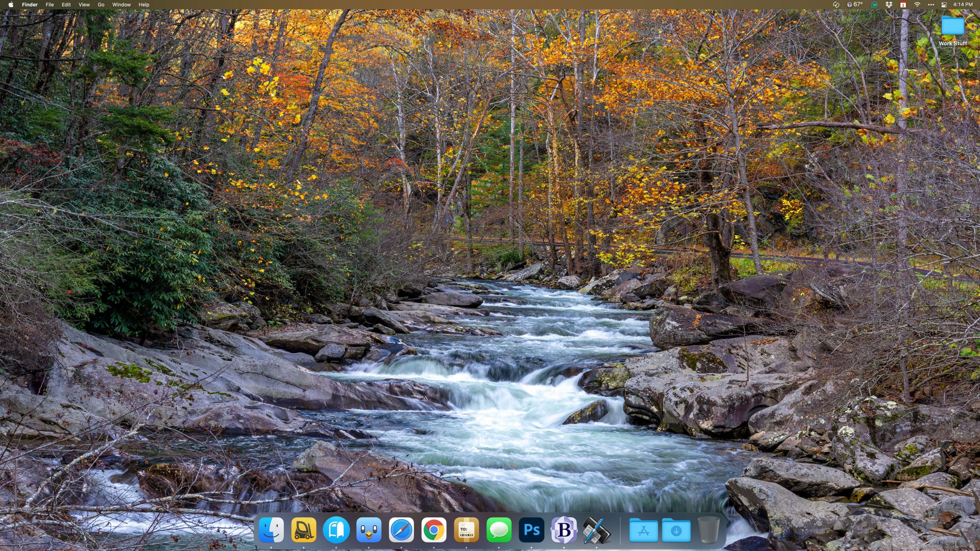Click the 4:14 PM clock
Viewport: 980px width, 551px height.
point(962,5)
